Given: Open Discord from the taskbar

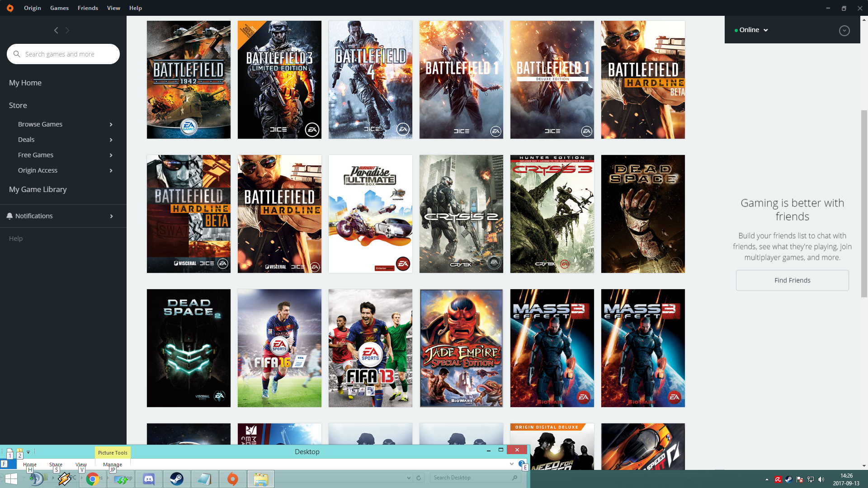Looking at the screenshot, I should tap(149, 479).
